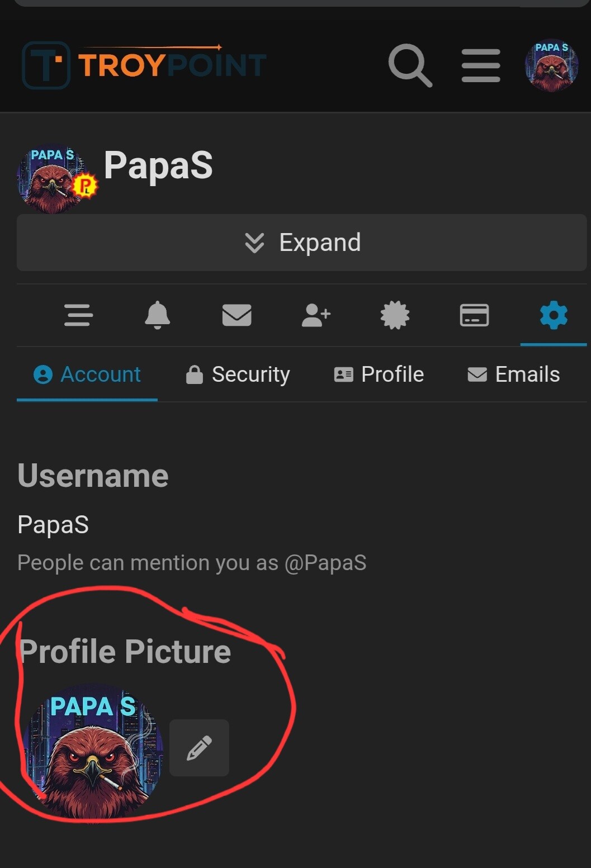
Task: Open notifications bell icon
Action: [x=158, y=315]
